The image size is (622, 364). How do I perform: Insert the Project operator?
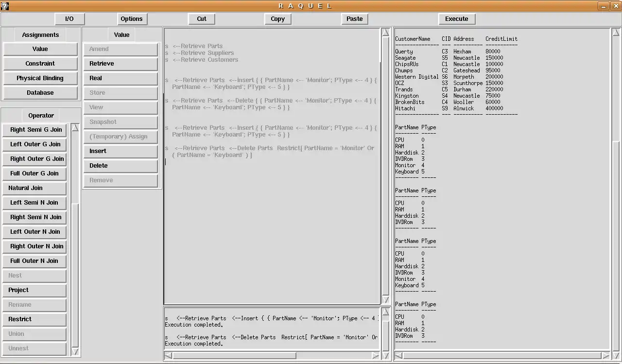(x=35, y=290)
